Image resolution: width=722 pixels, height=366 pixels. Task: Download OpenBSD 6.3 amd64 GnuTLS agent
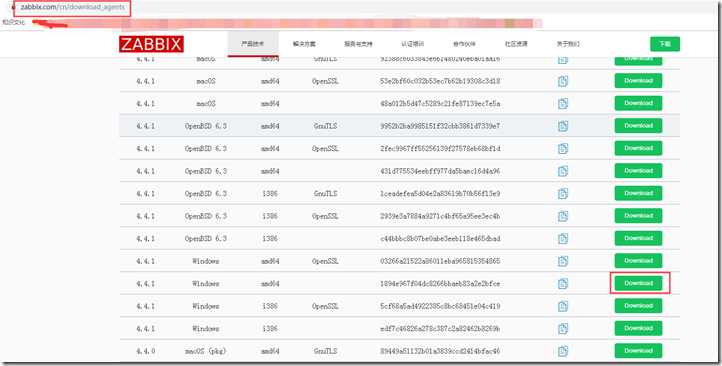[x=638, y=125]
